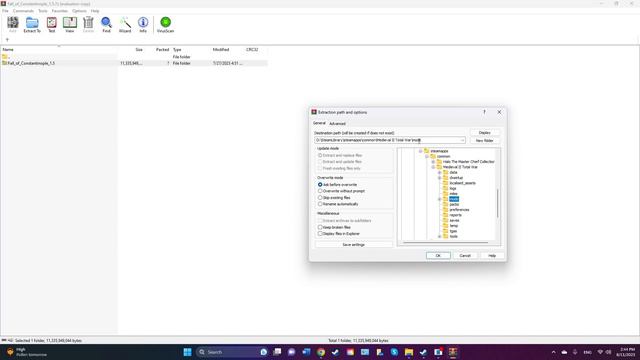Click the folder tree horizontal scrollbar
The image size is (640, 360).
tap(446, 242)
